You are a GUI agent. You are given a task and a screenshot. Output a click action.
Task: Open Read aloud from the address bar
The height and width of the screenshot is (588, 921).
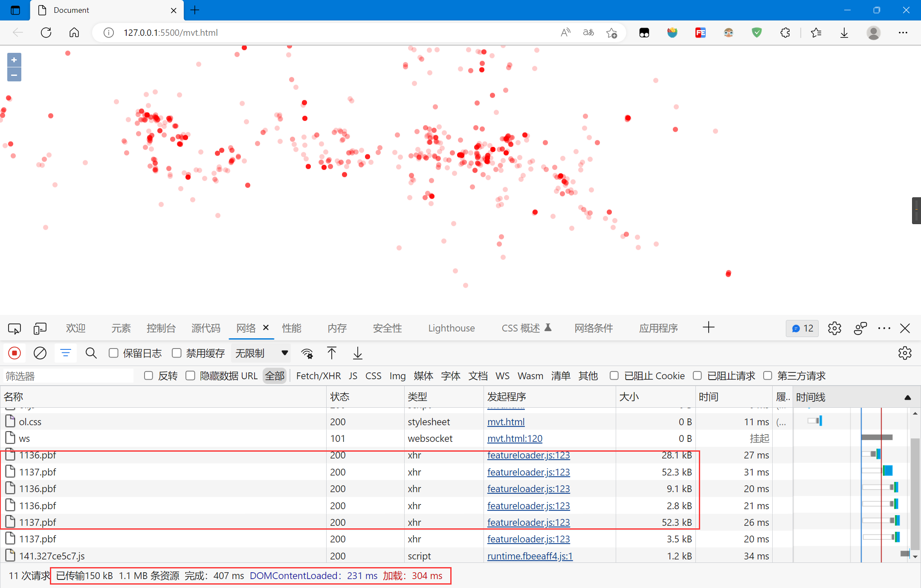pos(565,32)
